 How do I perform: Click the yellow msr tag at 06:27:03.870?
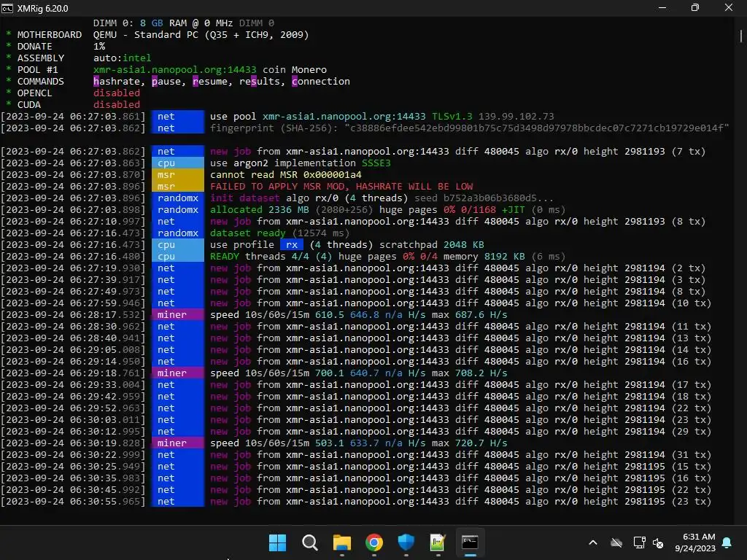coord(178,175)
